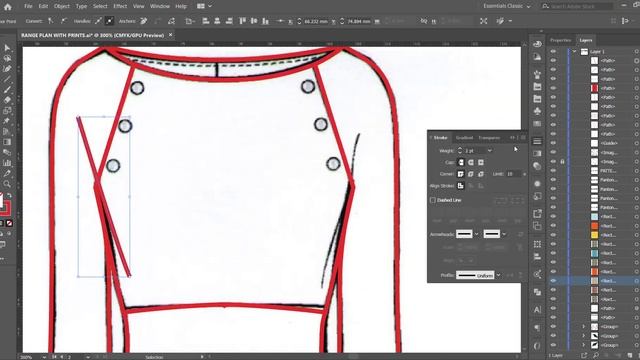Viewport: 640px width, 360px height.
Task: Expand the last Group item in Layers
Action: (x=584, y=345)
